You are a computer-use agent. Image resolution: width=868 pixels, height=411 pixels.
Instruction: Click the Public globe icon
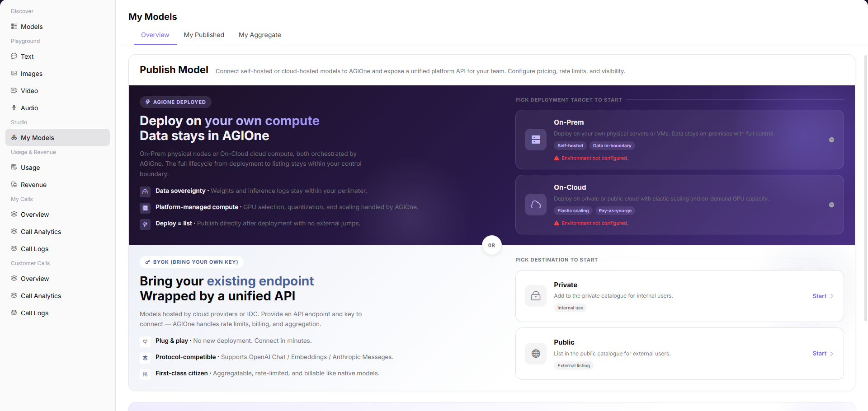coord(536,354)
